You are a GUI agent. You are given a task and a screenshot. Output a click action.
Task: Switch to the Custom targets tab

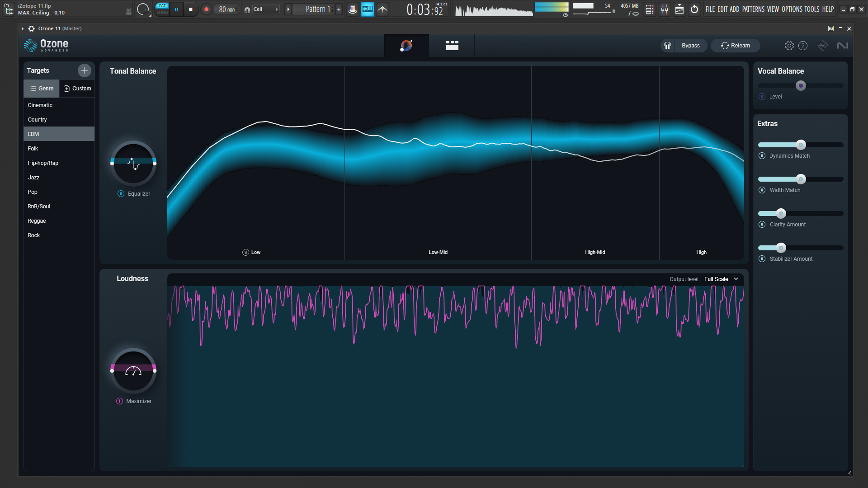pos(76,88)
